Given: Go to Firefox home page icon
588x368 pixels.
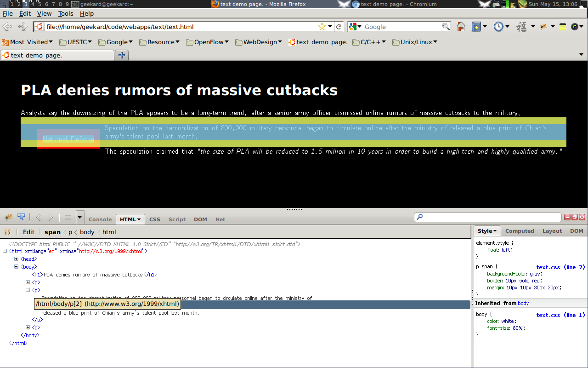Looking at the screenshot, I should coord(461,27).
